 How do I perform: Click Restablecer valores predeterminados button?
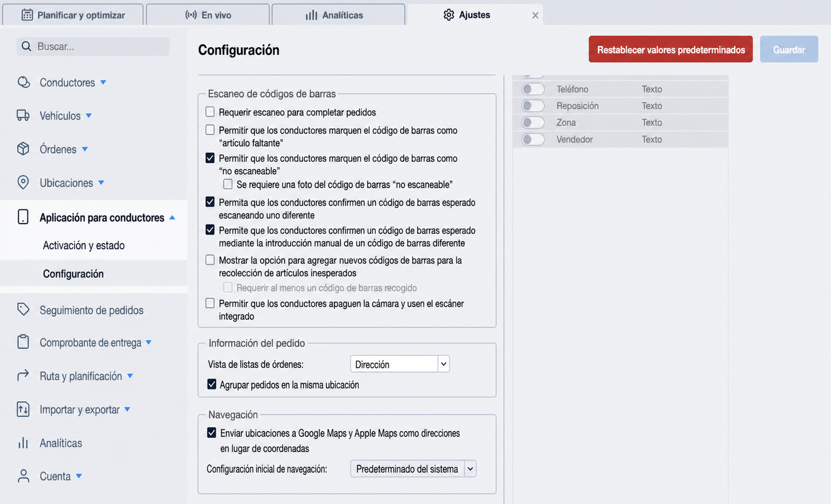(x=670, y=50)
